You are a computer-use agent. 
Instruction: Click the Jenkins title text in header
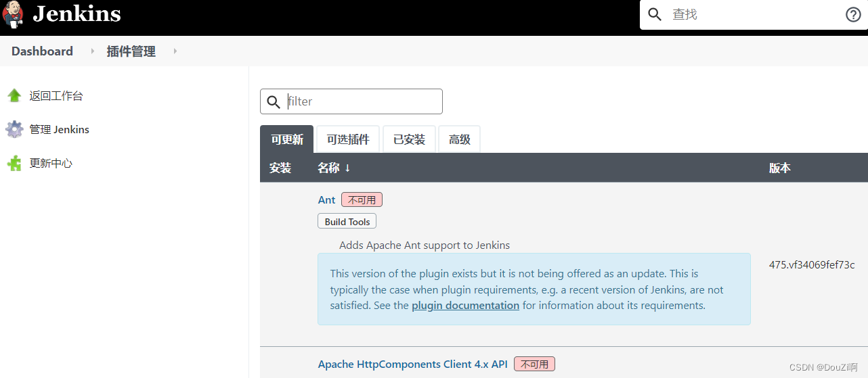pyautogui.click(x=77, y=14)
